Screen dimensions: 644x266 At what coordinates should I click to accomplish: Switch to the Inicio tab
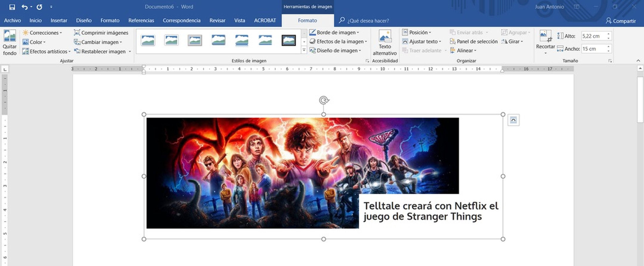(36, 20)
